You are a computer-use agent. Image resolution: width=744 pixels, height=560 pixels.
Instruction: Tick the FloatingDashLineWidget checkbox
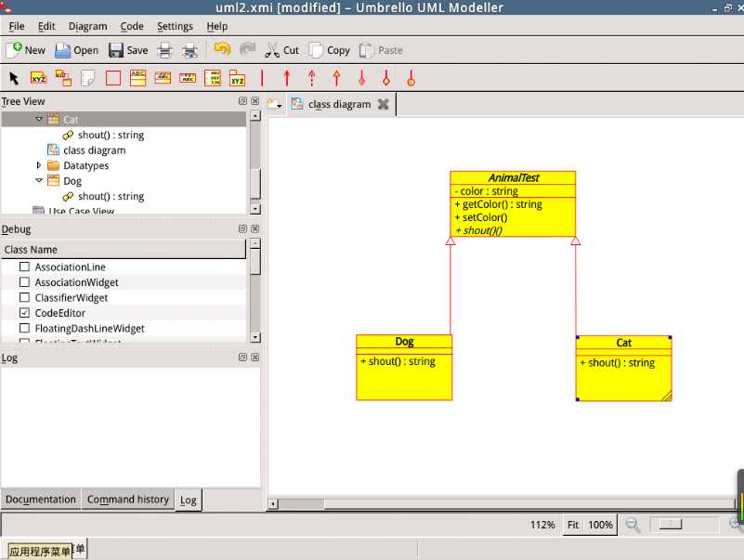click(x=24, y=328)
